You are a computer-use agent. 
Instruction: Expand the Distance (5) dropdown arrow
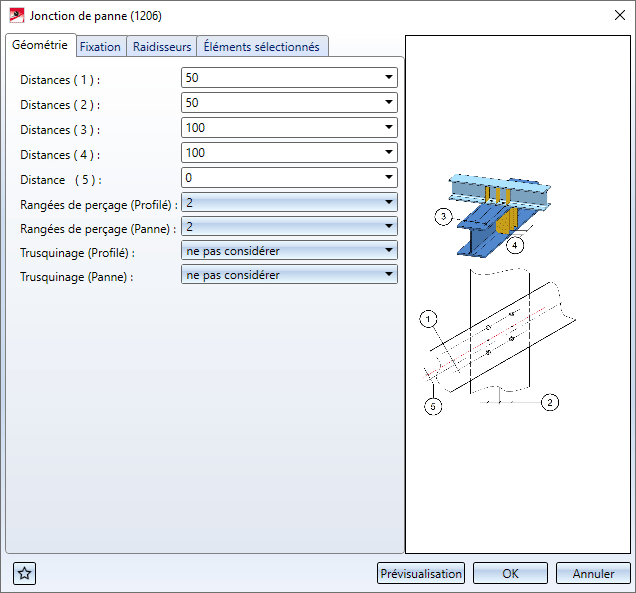pyautogui.click(x=389, y=177)
